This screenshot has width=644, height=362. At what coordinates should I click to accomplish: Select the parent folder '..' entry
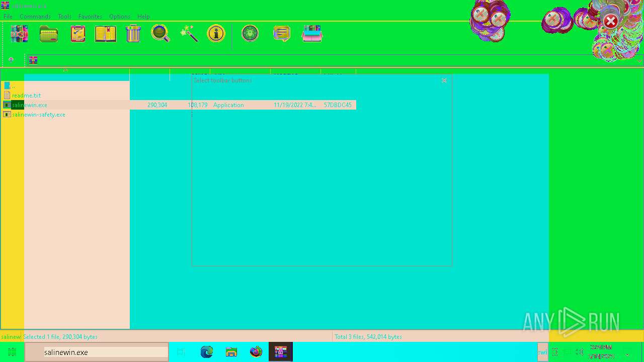coord(10,85)
